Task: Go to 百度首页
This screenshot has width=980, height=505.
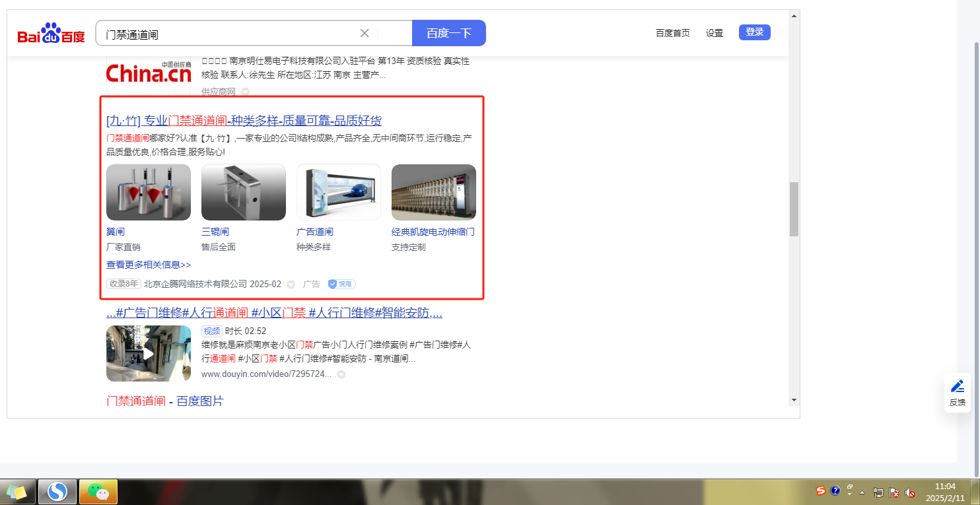Action: [x=673, y=33]
